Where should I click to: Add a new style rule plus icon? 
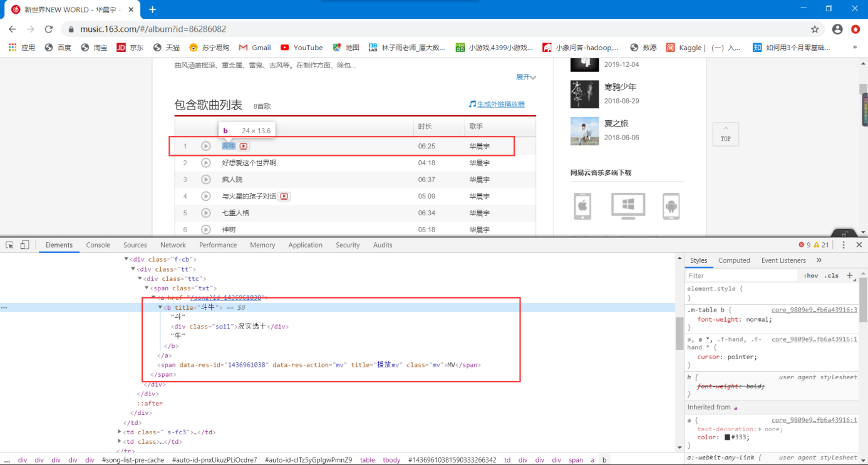850,275
